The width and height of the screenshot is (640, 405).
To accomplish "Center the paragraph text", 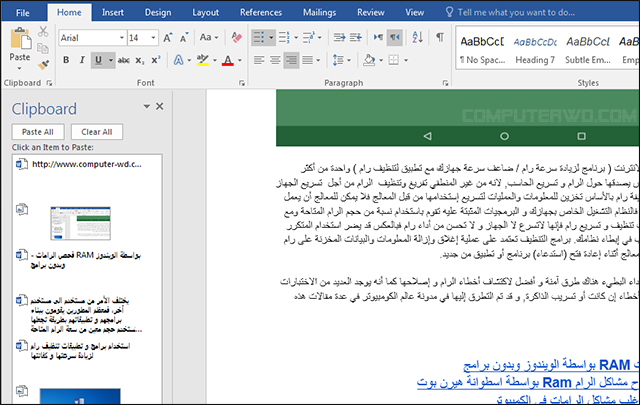I will coord(275,60).
